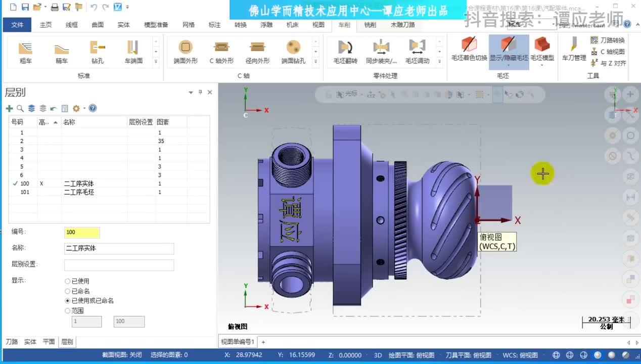Viewport: 641px width, 364px height.
Task: Expand the 标准 gallery more arrow
Action: coord(156,61)
